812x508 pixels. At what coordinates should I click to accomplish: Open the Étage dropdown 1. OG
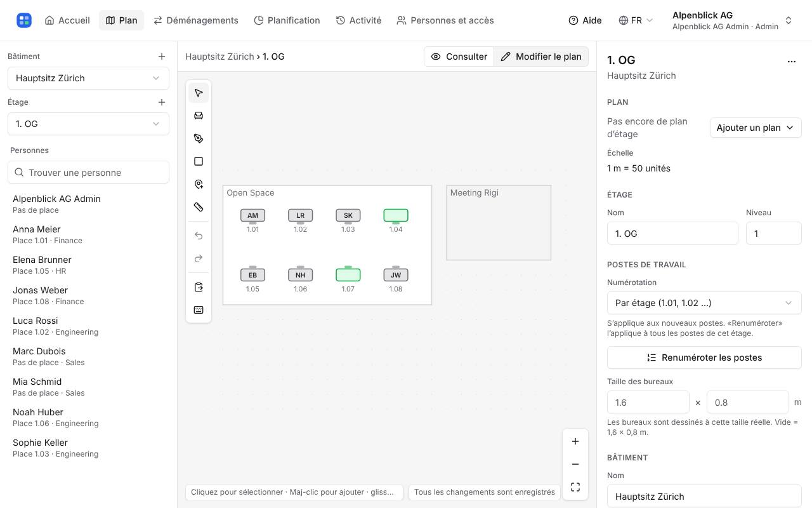click(88, 124)
